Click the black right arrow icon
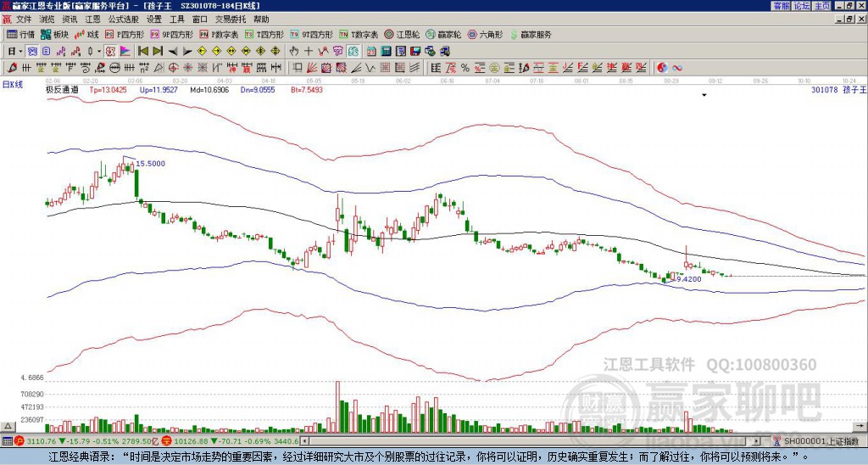Viewport: 868px width, 465px height. click(x=187, y=52)
